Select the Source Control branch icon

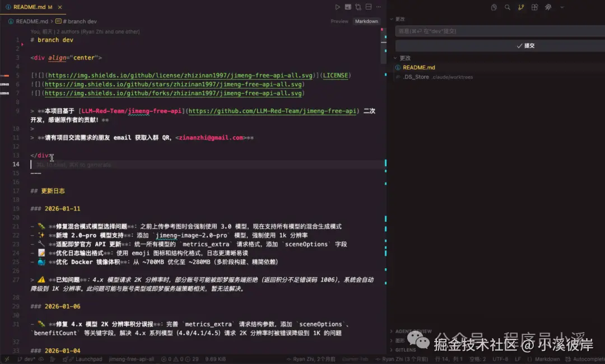click(521, 7)
